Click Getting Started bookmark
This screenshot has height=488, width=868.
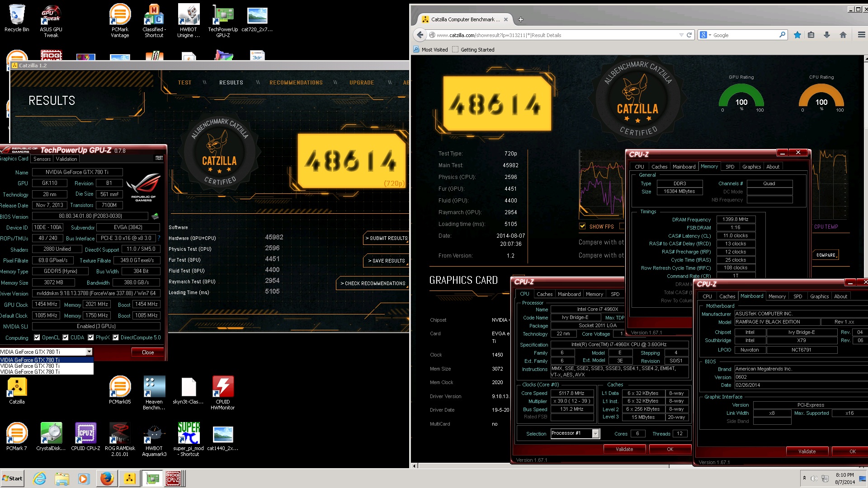[x=473, y=50]
